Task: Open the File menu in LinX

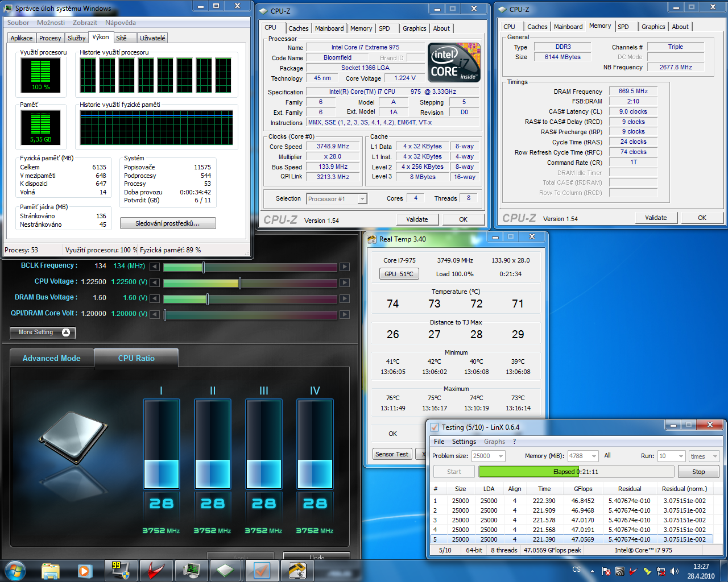Action: [439, 442]
